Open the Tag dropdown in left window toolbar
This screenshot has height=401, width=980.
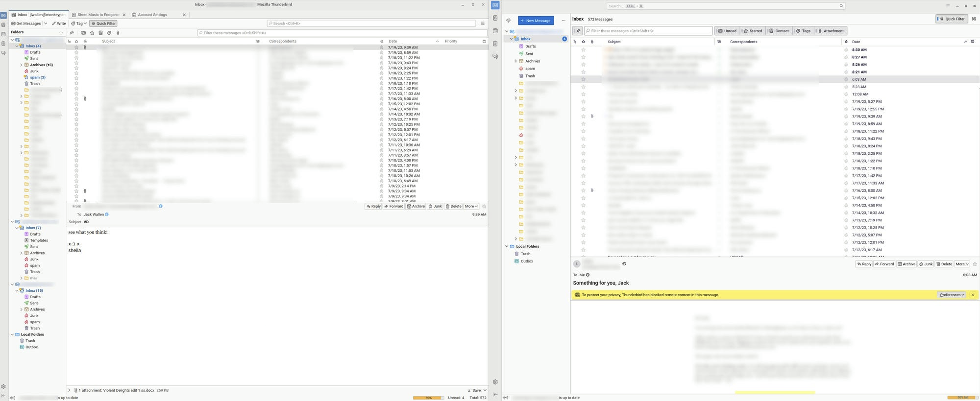79,24
